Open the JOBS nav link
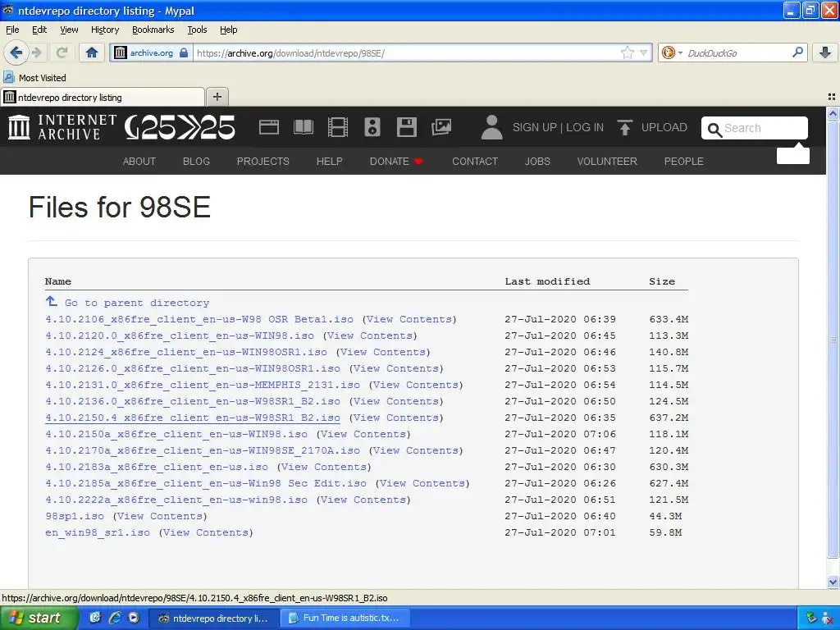840x630 pixels. click(x=537, y=162)
